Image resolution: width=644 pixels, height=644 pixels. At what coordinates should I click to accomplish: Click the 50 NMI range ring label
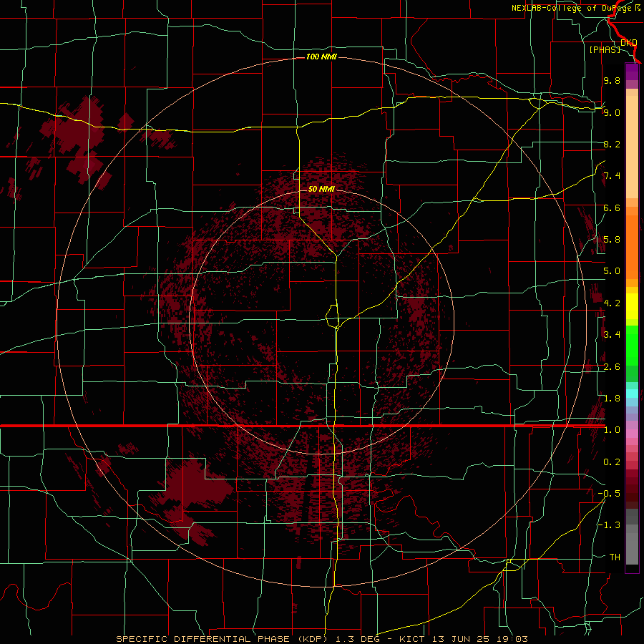[321, 189]
